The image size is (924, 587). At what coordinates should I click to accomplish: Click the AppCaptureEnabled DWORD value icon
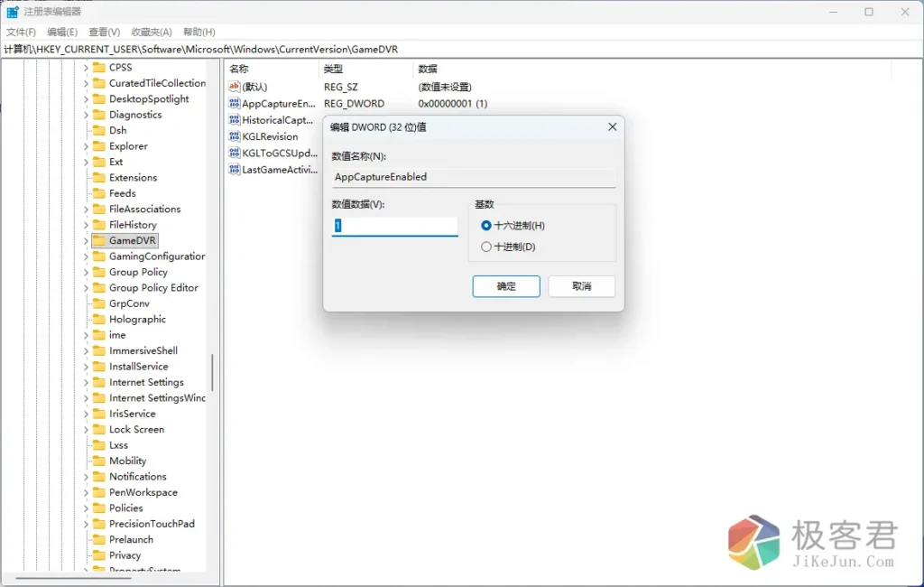coord(235,104)
